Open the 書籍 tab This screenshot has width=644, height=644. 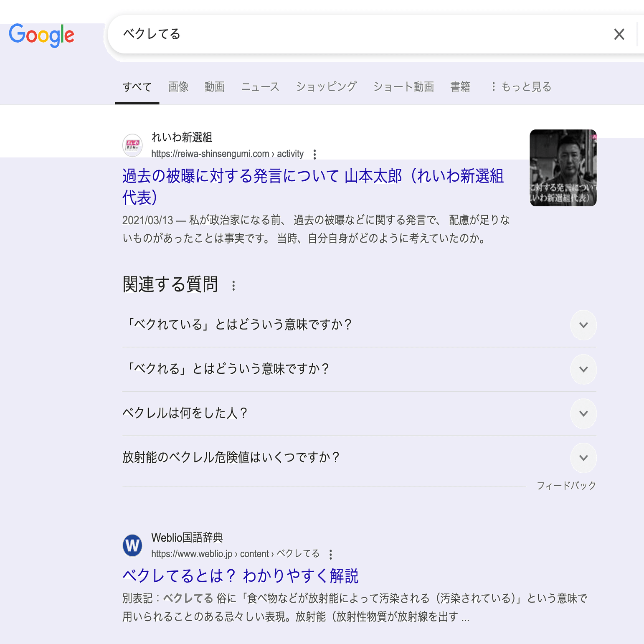(460, 87)
